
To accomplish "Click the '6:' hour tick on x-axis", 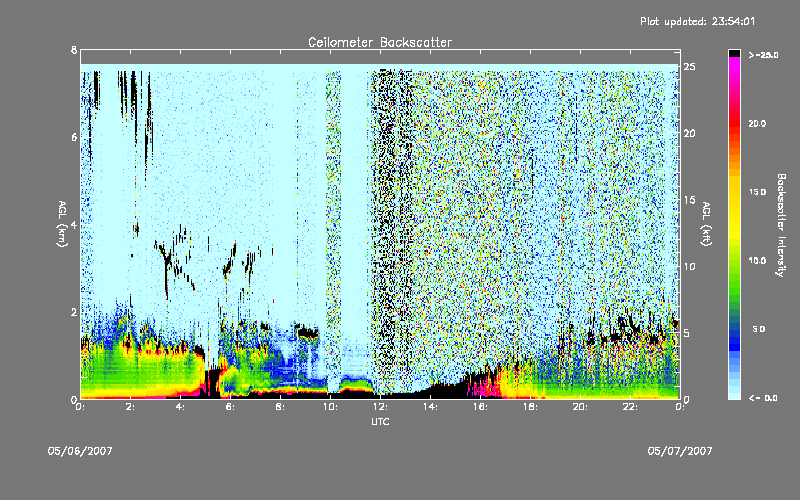I will point(231,407).
